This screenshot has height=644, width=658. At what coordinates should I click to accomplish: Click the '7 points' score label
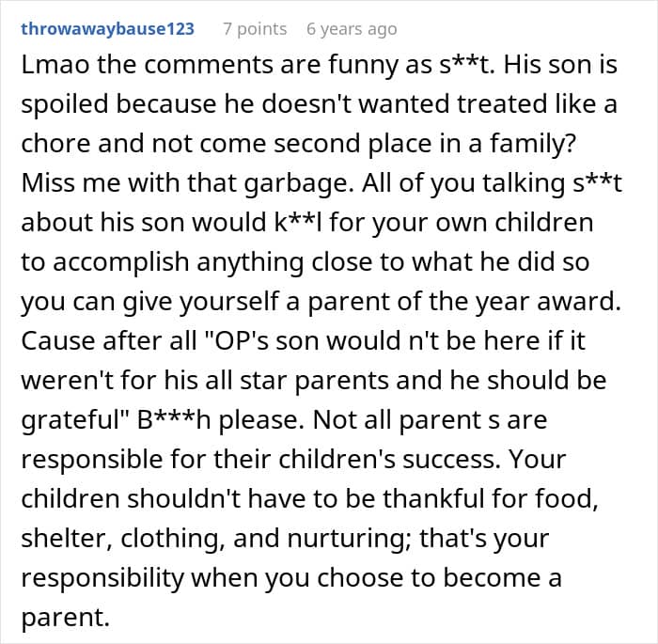(255, 29)
